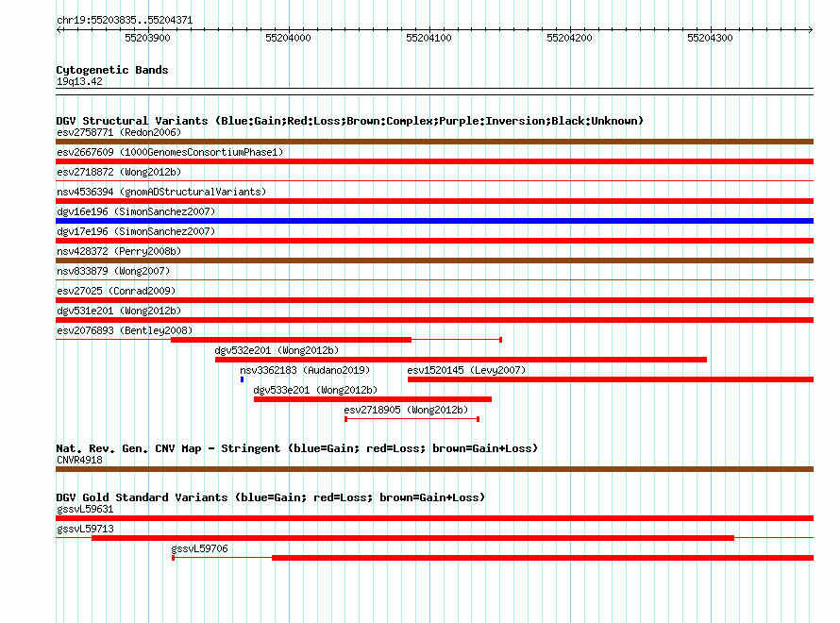Screen dimensions: 840x623
Task: Select variant label esv2076893 (Bentley2008)
Action: [x=125, y=330]
